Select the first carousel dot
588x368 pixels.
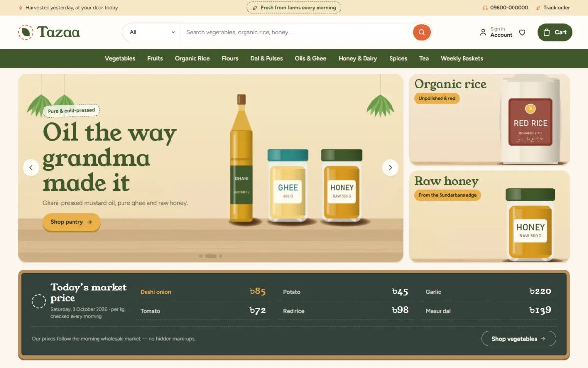[201, 256]
